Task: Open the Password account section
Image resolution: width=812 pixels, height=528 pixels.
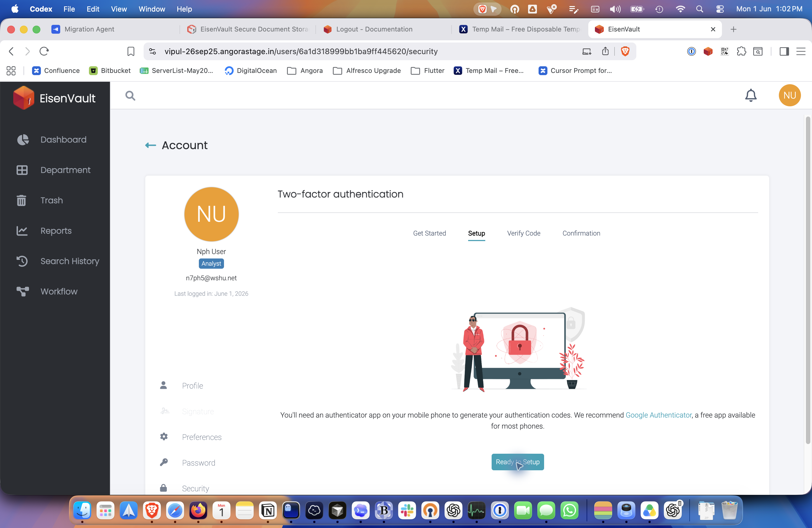Action: 188,463
